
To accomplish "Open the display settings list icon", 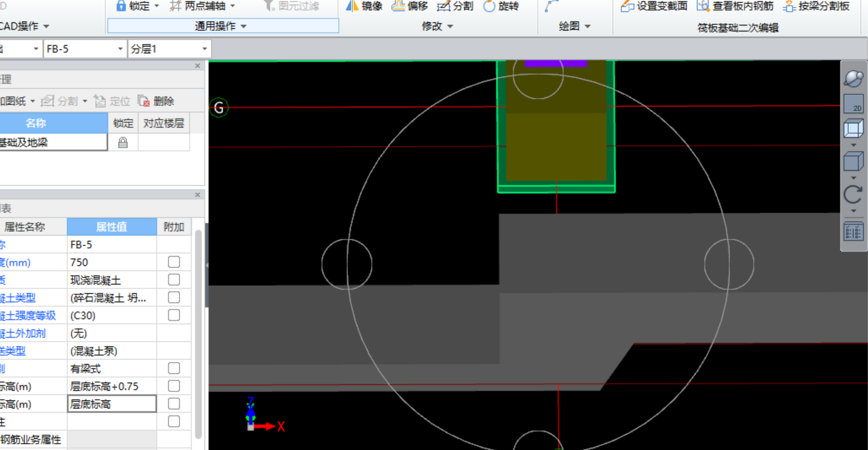I will tap(853, 232).
